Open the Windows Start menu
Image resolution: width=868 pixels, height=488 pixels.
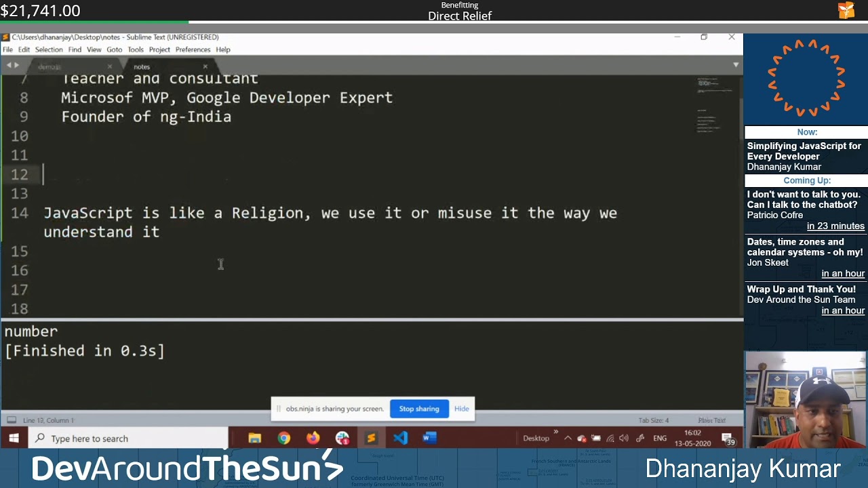coord(14,439)
